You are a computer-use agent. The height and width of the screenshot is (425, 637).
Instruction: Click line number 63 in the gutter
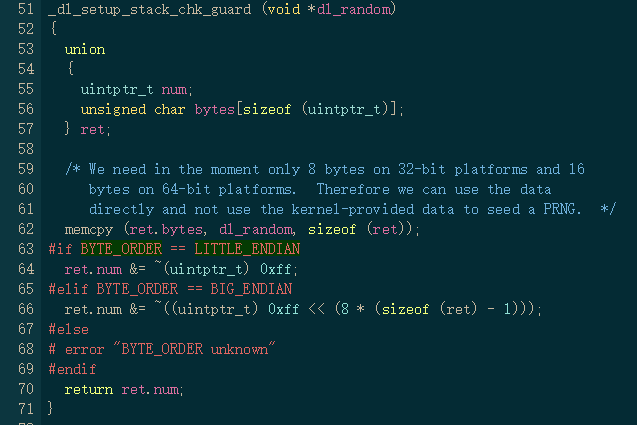24,249
